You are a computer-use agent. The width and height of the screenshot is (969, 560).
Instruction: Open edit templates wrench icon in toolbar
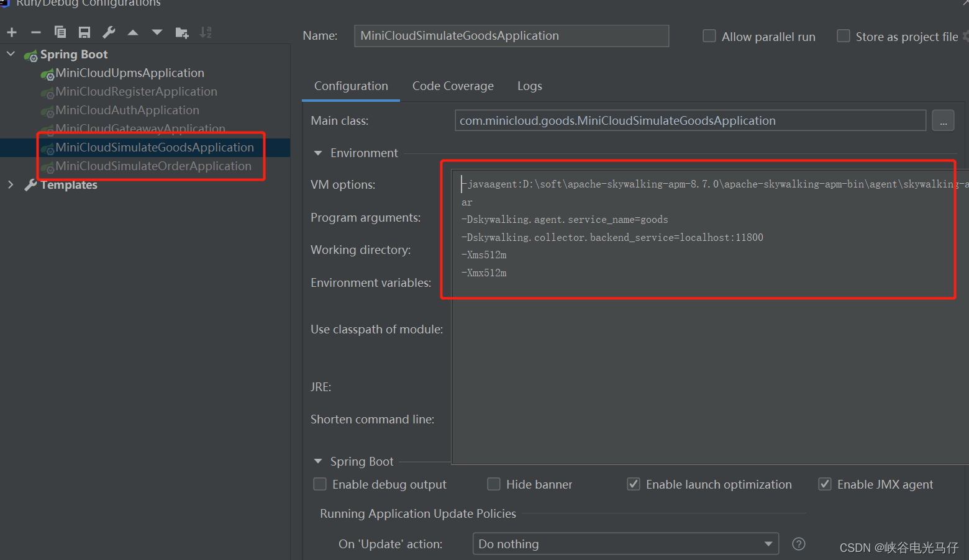[x=109, y=32]
